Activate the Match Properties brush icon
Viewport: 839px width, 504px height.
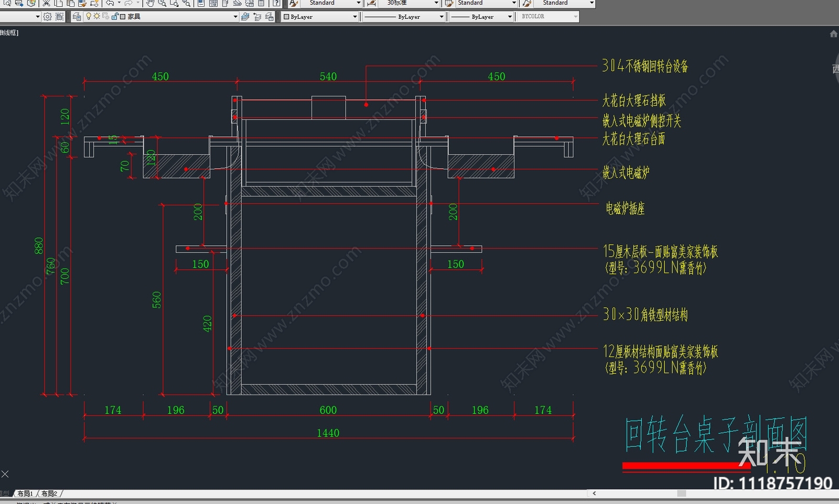pyautogui.click(x=82, y=3)
